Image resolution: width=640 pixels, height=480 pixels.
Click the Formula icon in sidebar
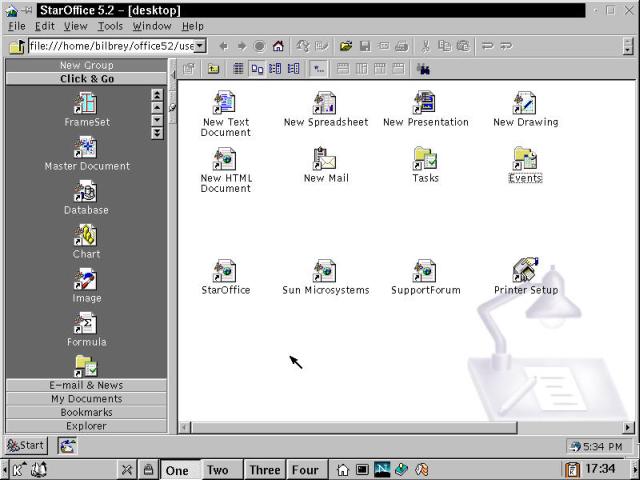tap(86, 324)
